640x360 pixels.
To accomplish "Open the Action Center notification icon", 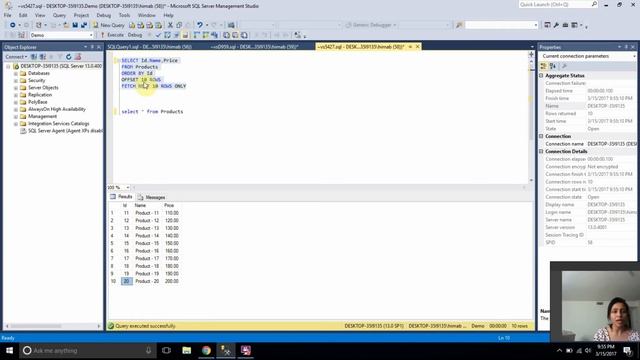I will (628, 350).
